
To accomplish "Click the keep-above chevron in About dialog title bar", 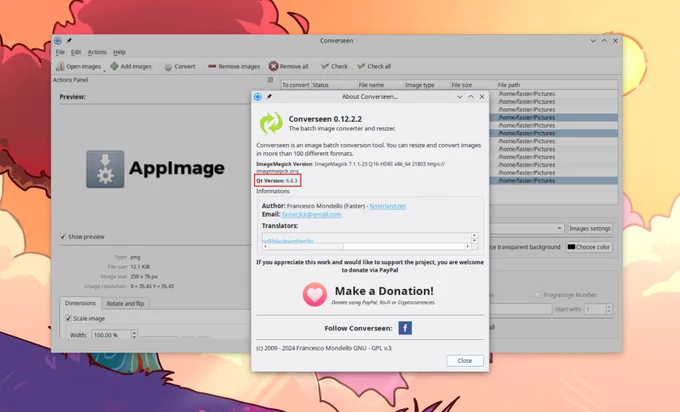I will (471, 97).
